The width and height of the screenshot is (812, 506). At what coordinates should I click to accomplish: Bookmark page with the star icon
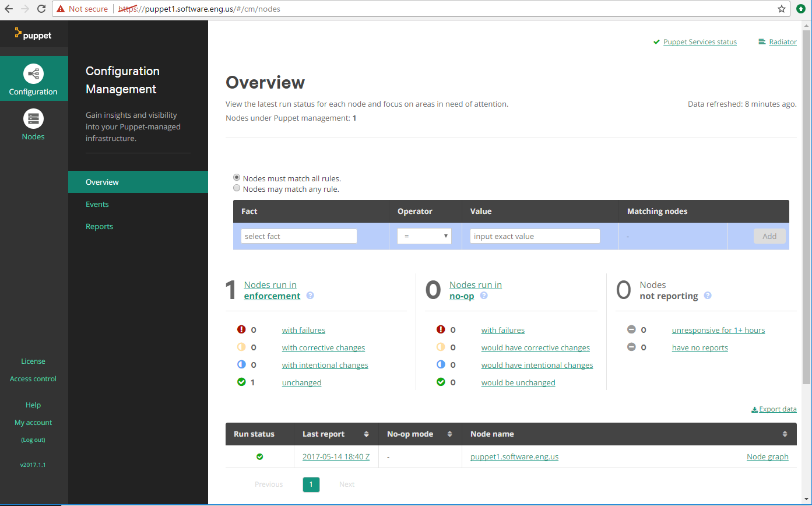coord(782,9)
